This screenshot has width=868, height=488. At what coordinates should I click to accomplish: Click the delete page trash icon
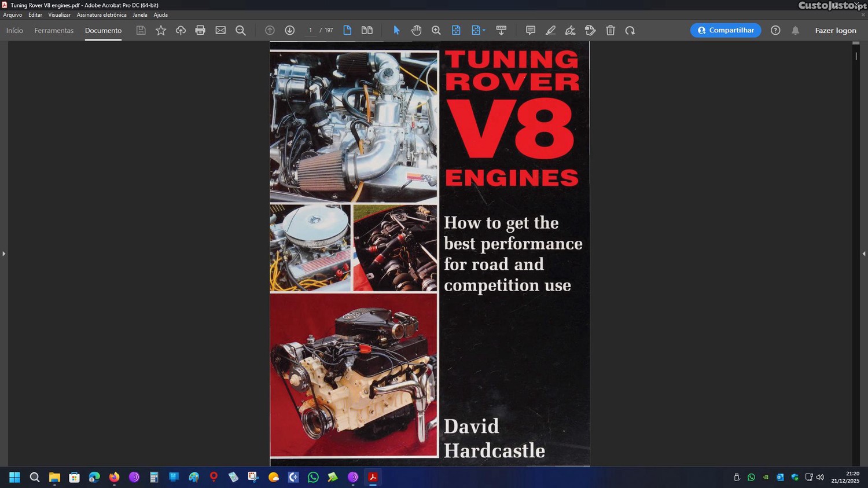[x=610, y=30]
